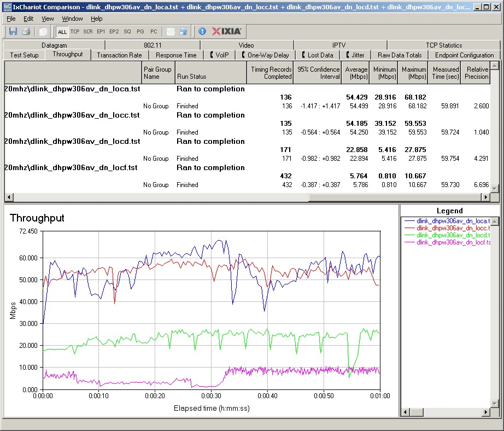
Task: Click the magenta locf legend entry
Action: click(x=447, y=242)
